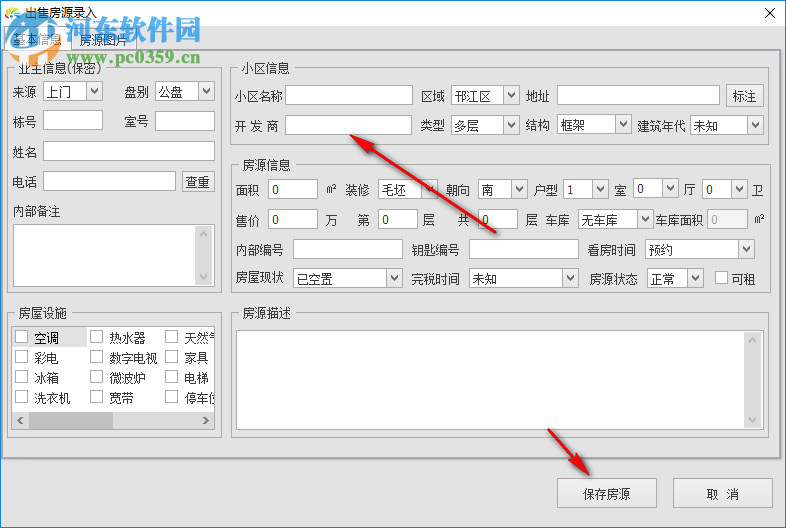Check the 电梯 checkbox
Screen dimensions: 786x528
[171, 377]
